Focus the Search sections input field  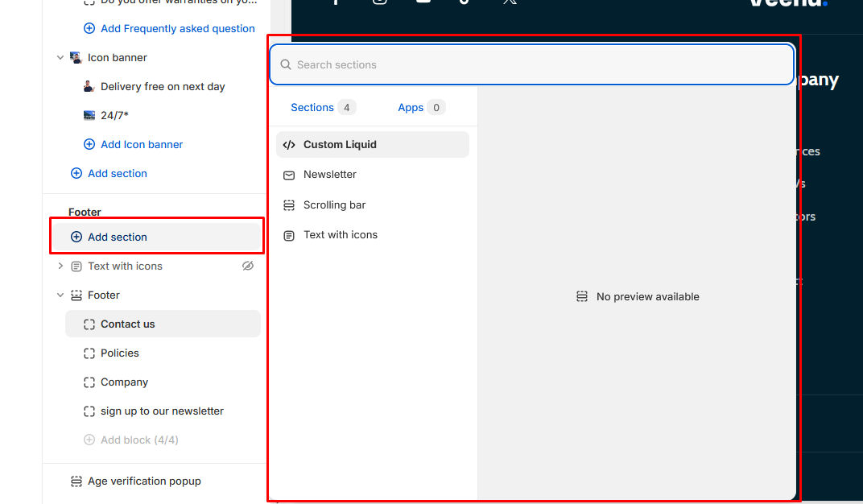(x=531, y=65)
